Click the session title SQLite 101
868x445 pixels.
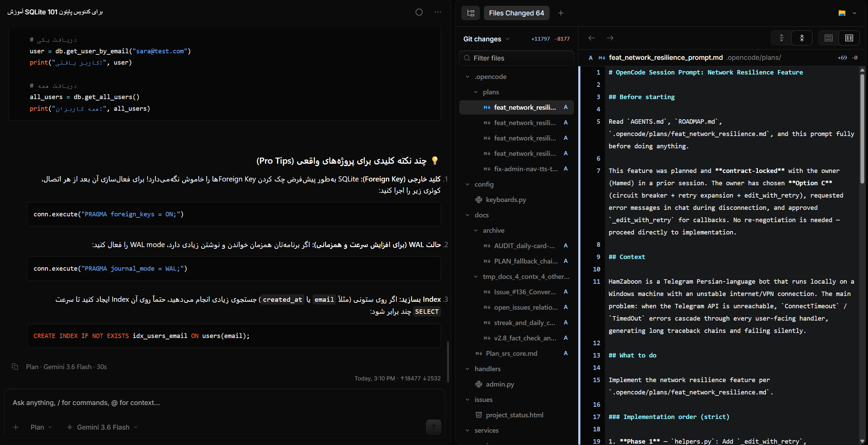click(55, 12)
